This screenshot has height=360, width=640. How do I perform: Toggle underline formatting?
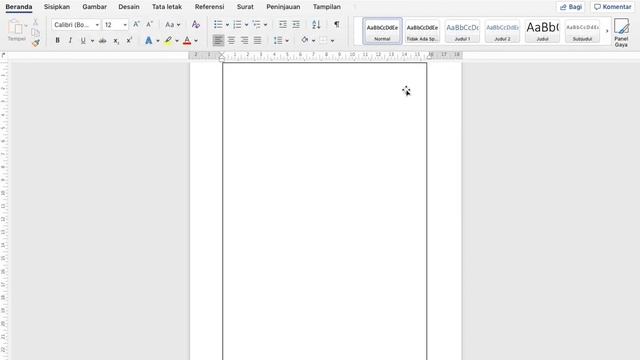tap(83, 40)
